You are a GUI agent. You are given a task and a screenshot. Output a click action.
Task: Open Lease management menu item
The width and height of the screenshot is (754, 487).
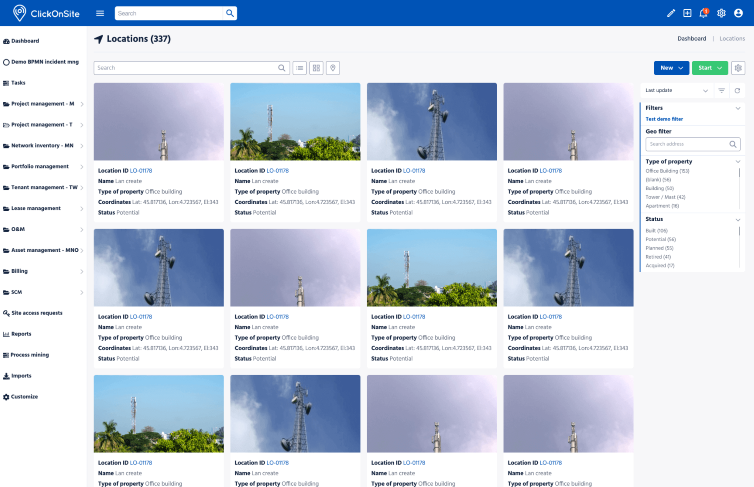pyautogui.click(x=43, y=209)
